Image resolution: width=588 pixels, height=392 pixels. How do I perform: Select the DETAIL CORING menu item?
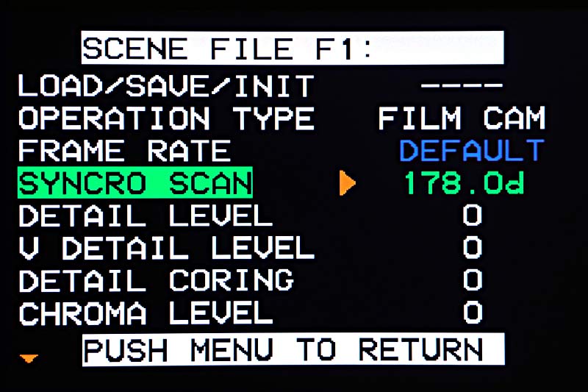point(156,281)
